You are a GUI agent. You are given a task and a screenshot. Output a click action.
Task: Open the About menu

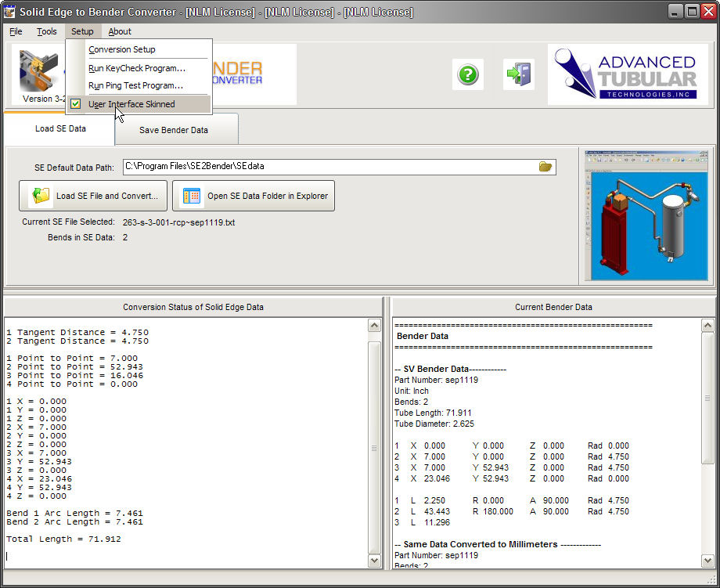[120, 31]
